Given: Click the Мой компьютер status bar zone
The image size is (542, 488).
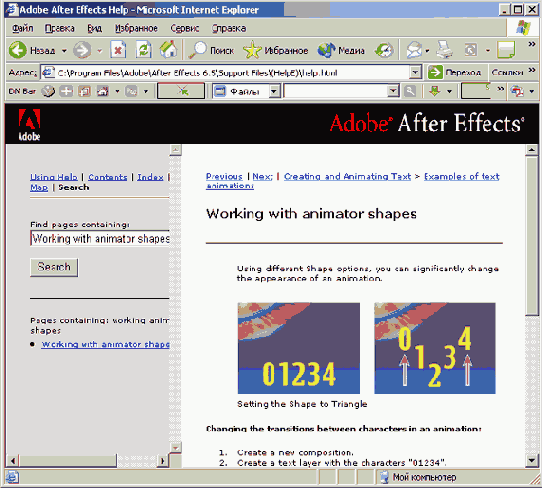Looking at the screenshot, I should tap(418, 477).
